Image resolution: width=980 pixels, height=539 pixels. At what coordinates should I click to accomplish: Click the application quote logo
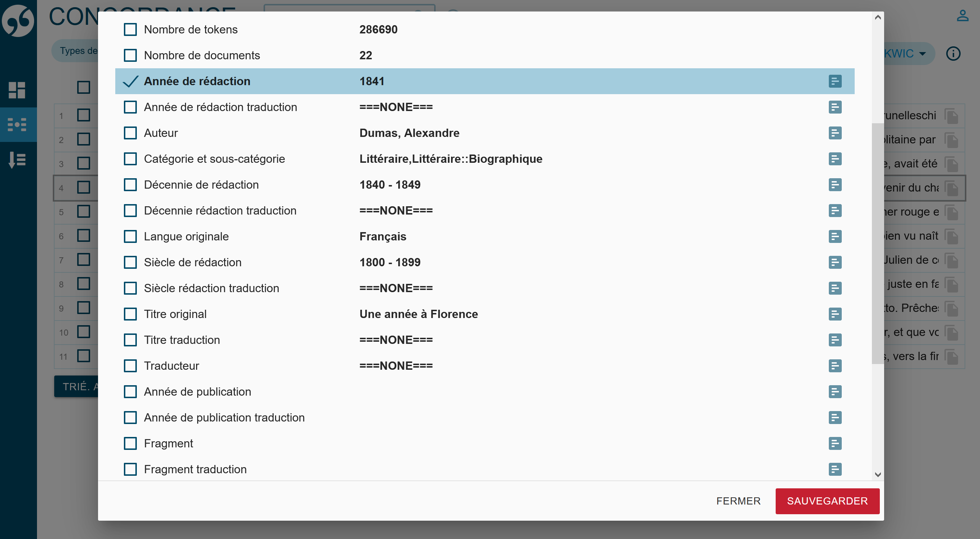coord(18,20)
